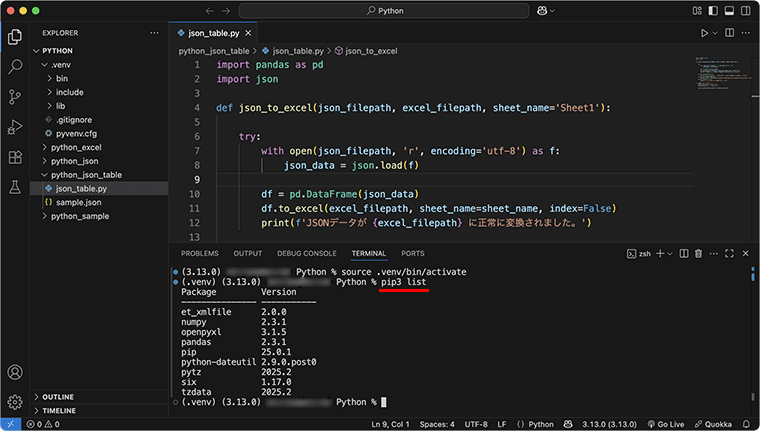Split the terminal pane
The height and width of the screenshot is (431, 760).
tap(684, 254)
